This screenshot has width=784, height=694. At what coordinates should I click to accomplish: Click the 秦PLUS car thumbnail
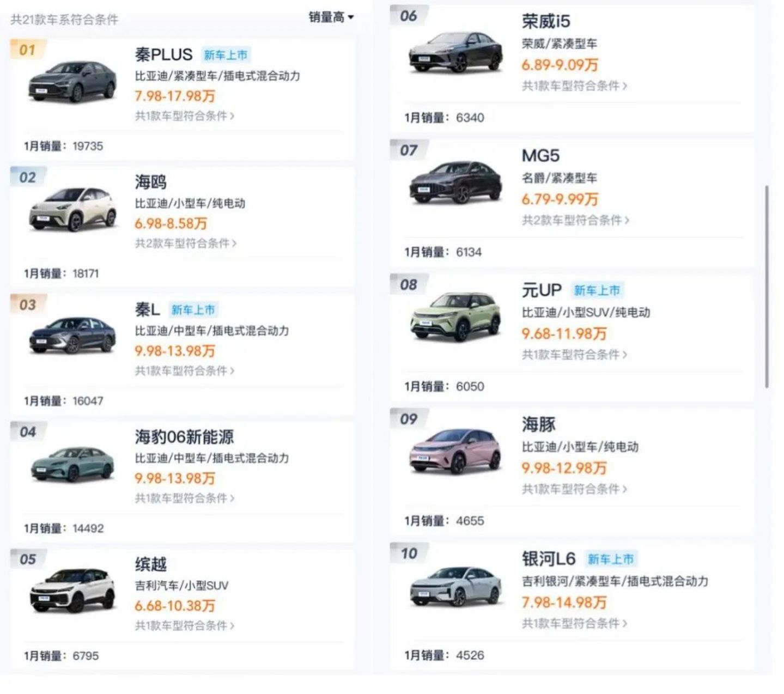click(x=72, y=82)
